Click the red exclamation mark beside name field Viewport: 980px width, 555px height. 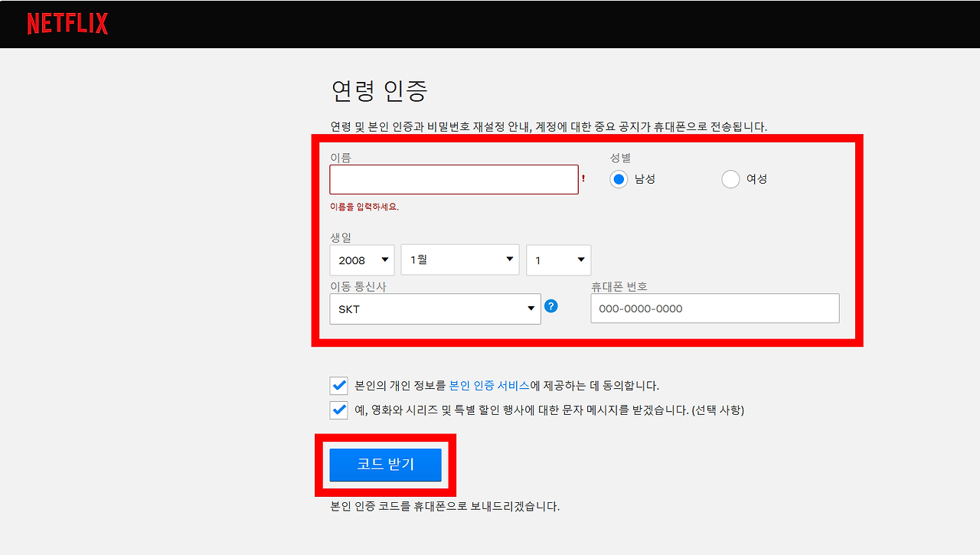(x=583, y=179)
